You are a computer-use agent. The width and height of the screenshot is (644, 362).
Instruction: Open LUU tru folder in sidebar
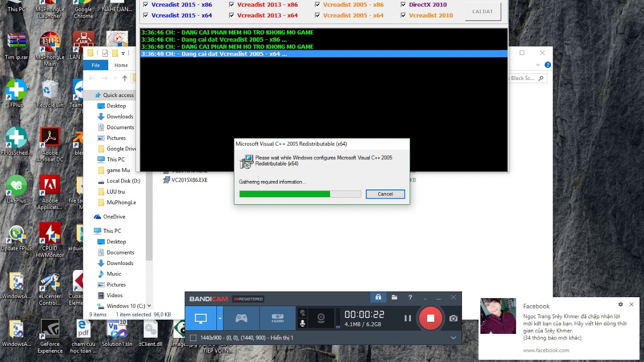tap(115, 192)
